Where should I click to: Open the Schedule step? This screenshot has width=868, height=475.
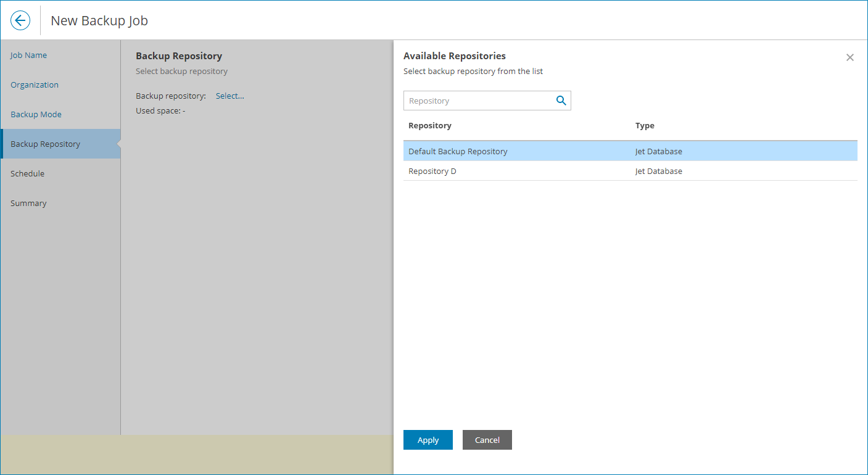27,173
